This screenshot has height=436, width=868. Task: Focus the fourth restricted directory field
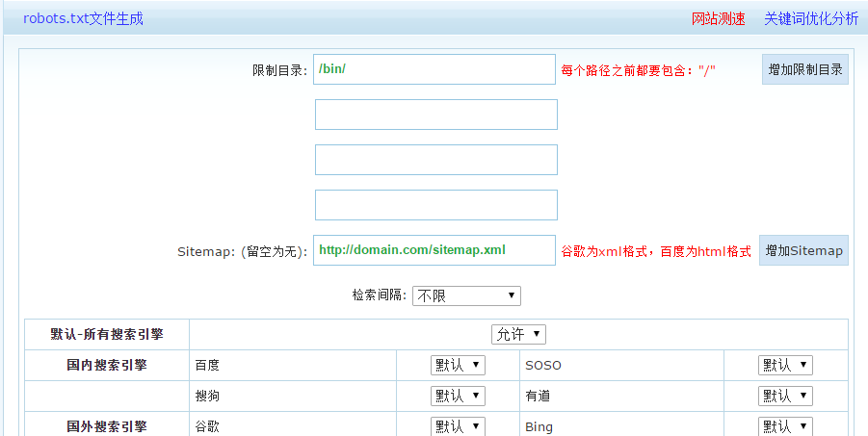click(x=436, y=205)
